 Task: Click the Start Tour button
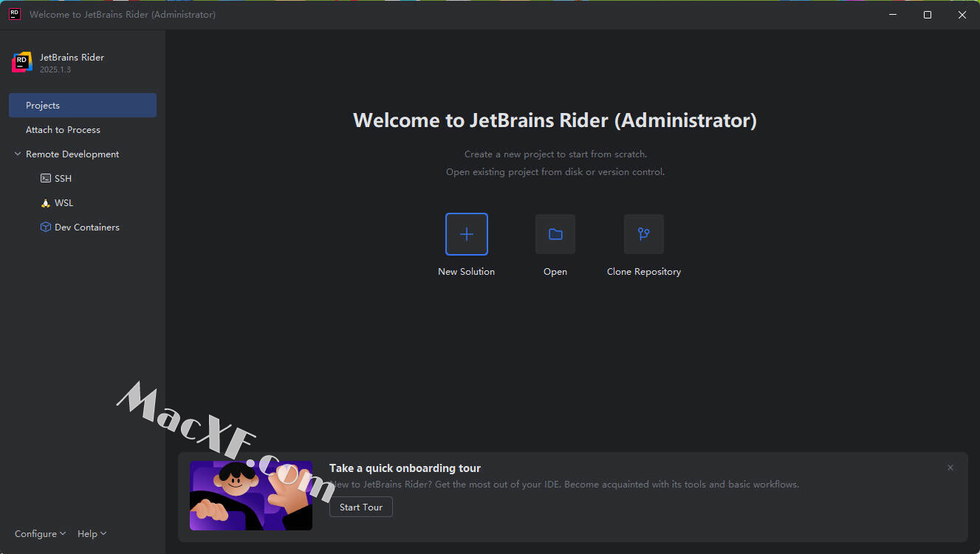[361, 507]
